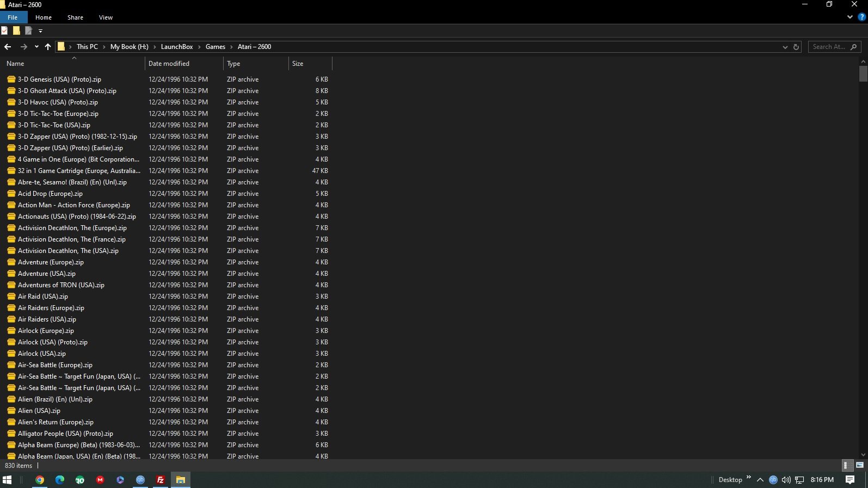Open the Action Center notifications
868x488 pixels.
(x=850, y=480)
